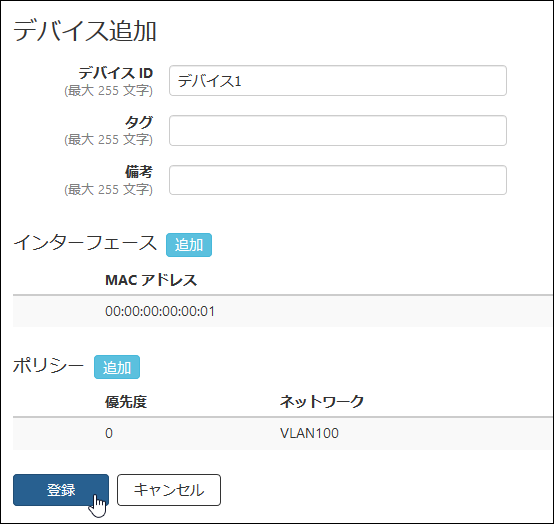
Task: Click the タグ field label
Action: pos(138,123)
